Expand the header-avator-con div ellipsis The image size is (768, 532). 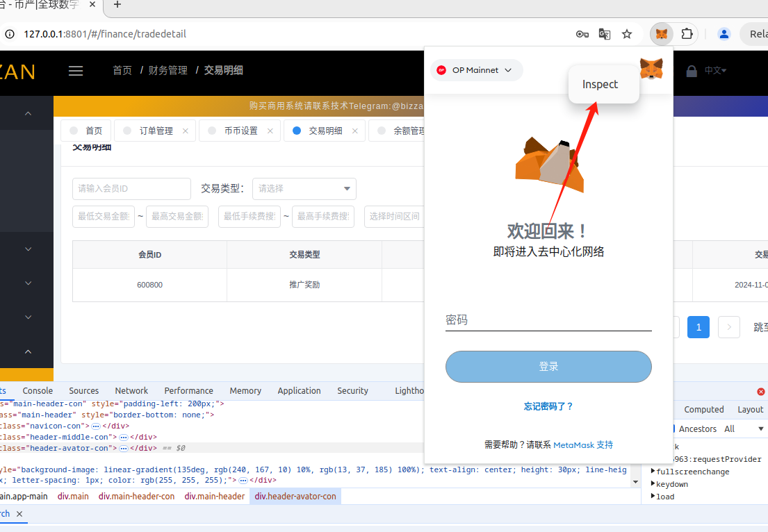(124, 448)
